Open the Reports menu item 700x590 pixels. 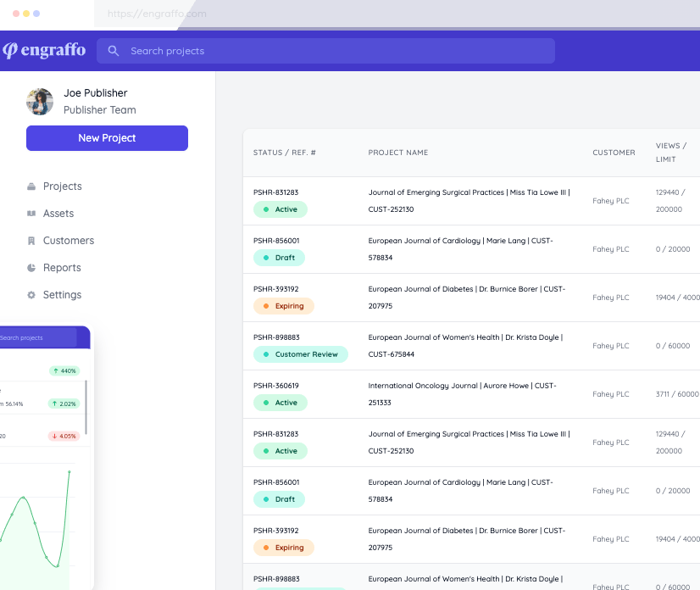point(62,268)
